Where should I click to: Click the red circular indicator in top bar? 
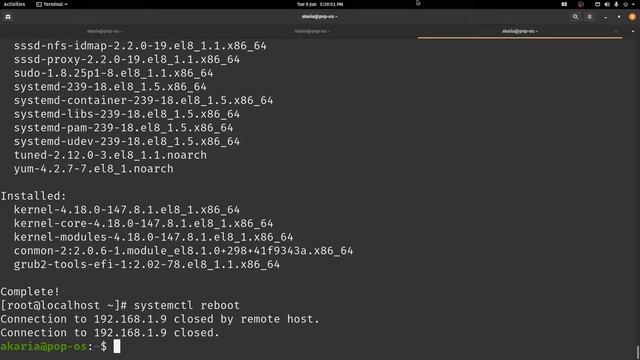point(581,4)
